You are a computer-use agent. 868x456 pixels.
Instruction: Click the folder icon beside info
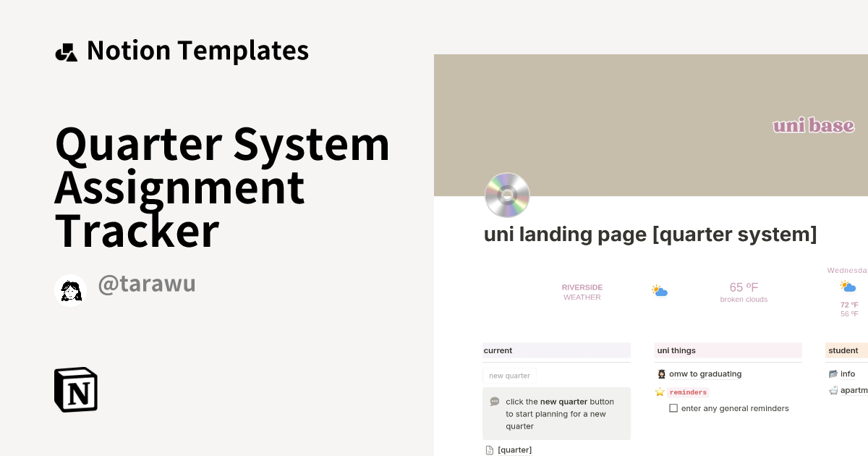pyautogui.click(x=833, y=373)
